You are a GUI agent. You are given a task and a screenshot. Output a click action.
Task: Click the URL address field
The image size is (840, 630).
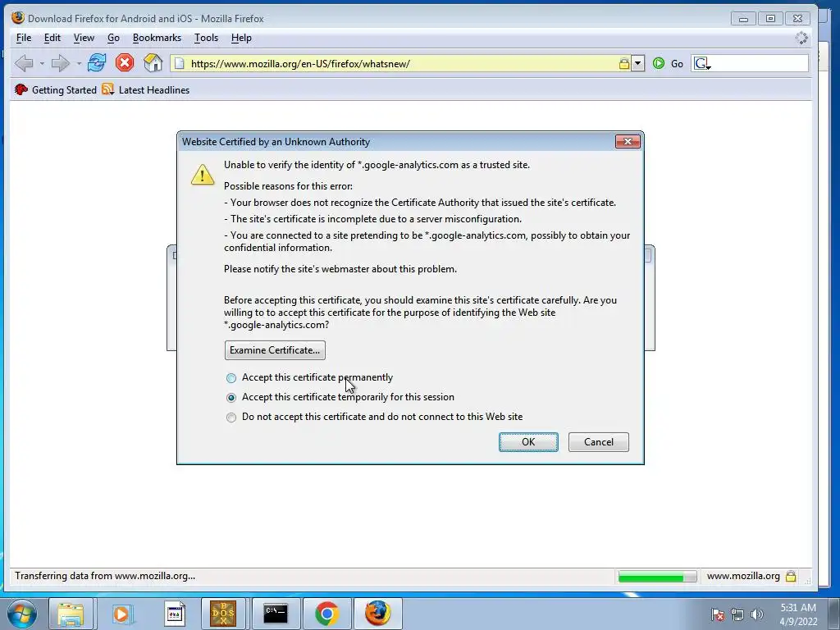pyautogui.click(x=402, y=64)
